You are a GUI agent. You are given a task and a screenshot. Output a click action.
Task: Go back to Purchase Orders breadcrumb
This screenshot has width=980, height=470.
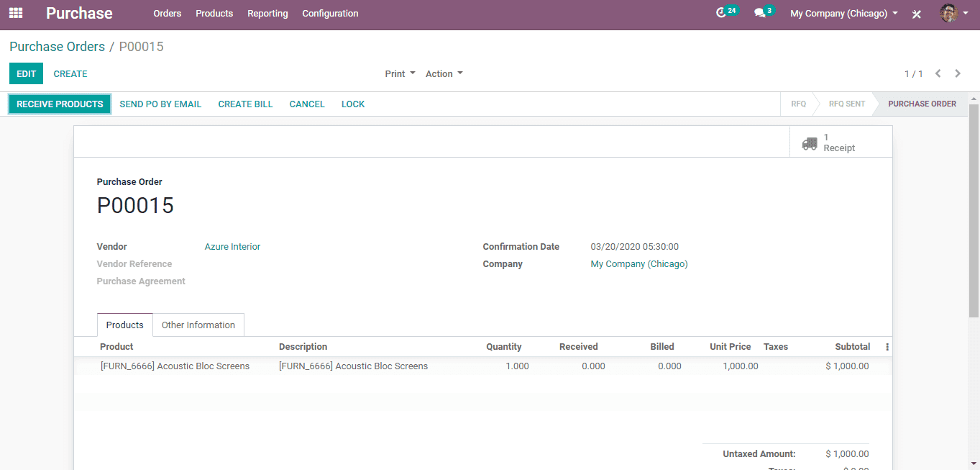tap(57, 47)
